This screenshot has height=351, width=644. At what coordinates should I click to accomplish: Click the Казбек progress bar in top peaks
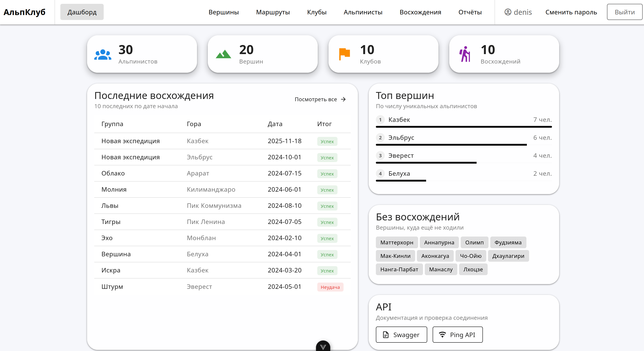click(464, 127)
